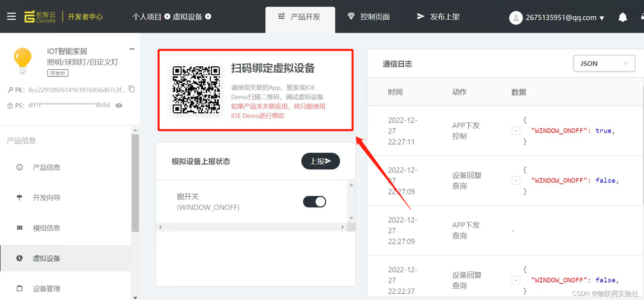Screen dimensions: 644x300
Task: Collapse the 22:27:11 JSON data block
Action: pyautogui.click(x=516, y=131)
